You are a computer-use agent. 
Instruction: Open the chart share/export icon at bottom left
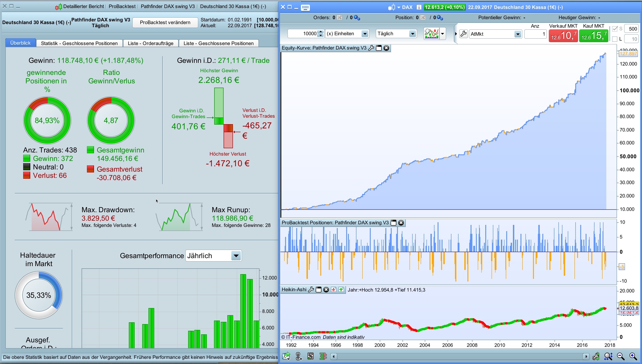coord(286,356)
